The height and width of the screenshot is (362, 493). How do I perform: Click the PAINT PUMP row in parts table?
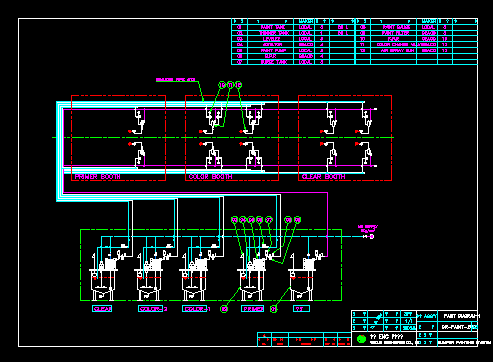pos(293,50)
